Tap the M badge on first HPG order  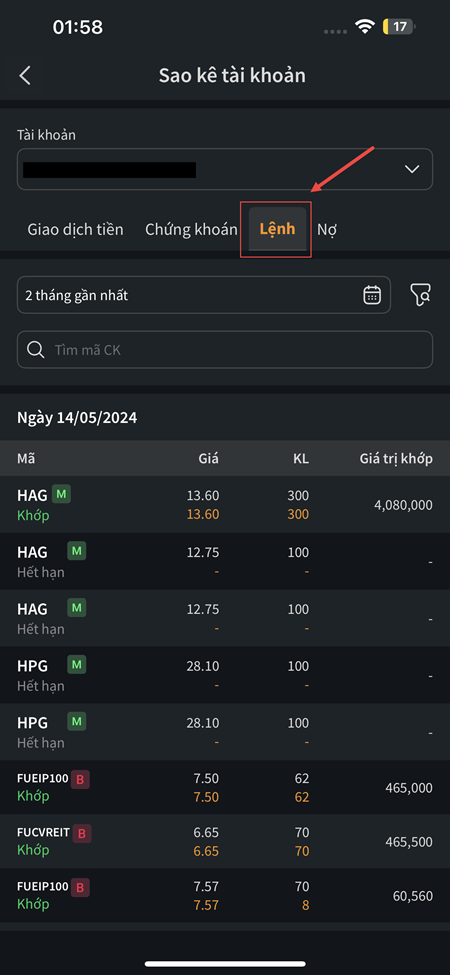point(76,665)
